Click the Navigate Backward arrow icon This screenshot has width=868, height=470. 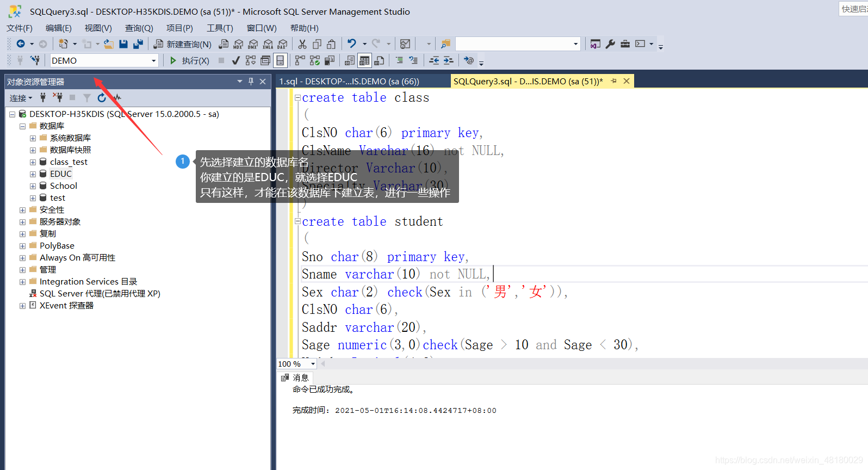click(21, 44)
